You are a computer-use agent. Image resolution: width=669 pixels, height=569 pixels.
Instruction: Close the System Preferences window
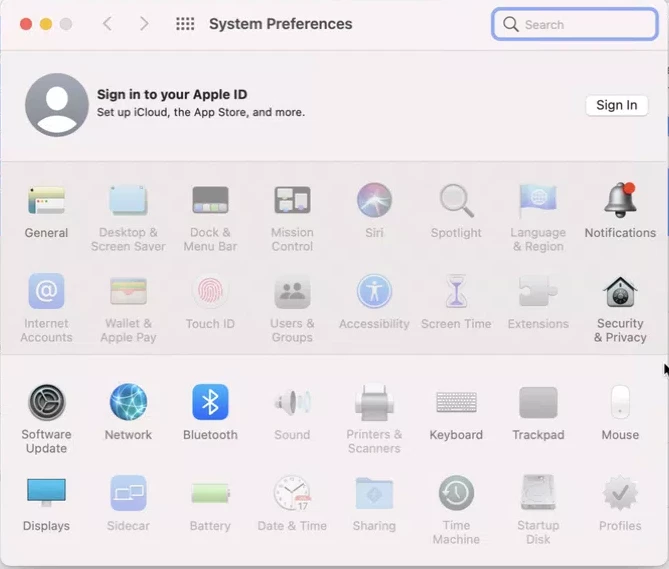tap(26, 24)
